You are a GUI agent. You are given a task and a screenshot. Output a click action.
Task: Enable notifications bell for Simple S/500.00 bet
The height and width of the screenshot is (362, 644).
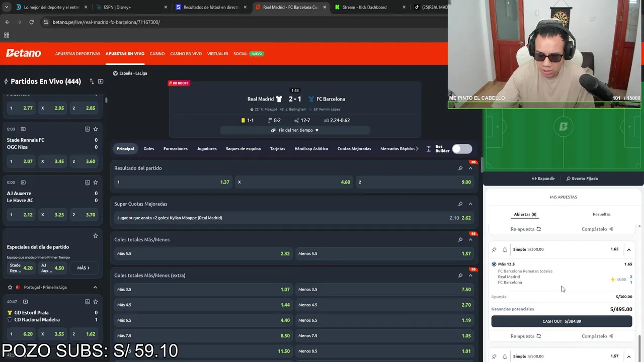pos(505,356)
